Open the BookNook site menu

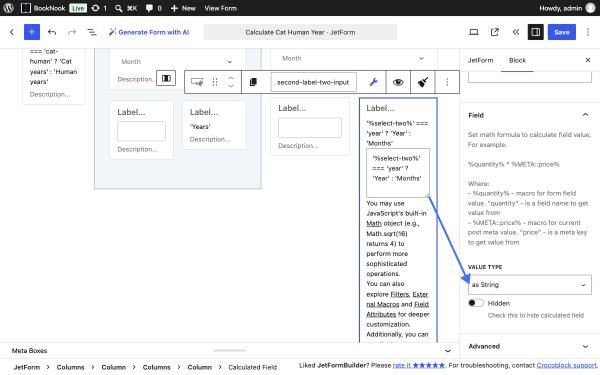click(43, 8)
